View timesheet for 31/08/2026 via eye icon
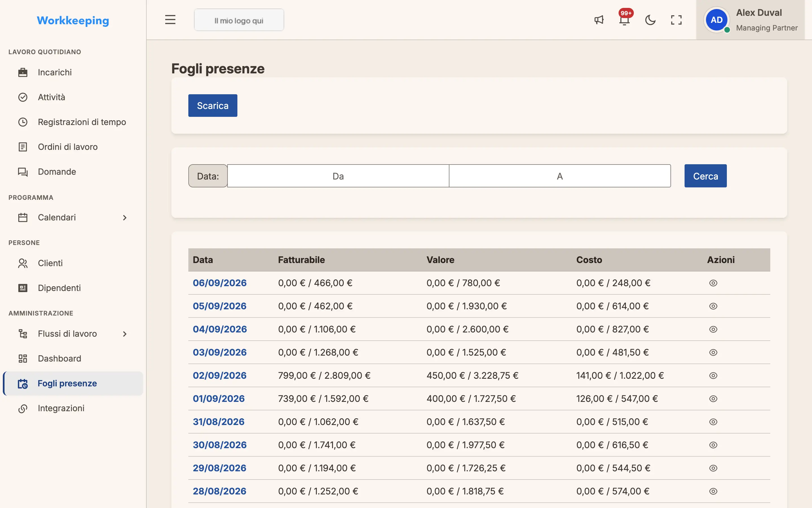 click(713, 422)
